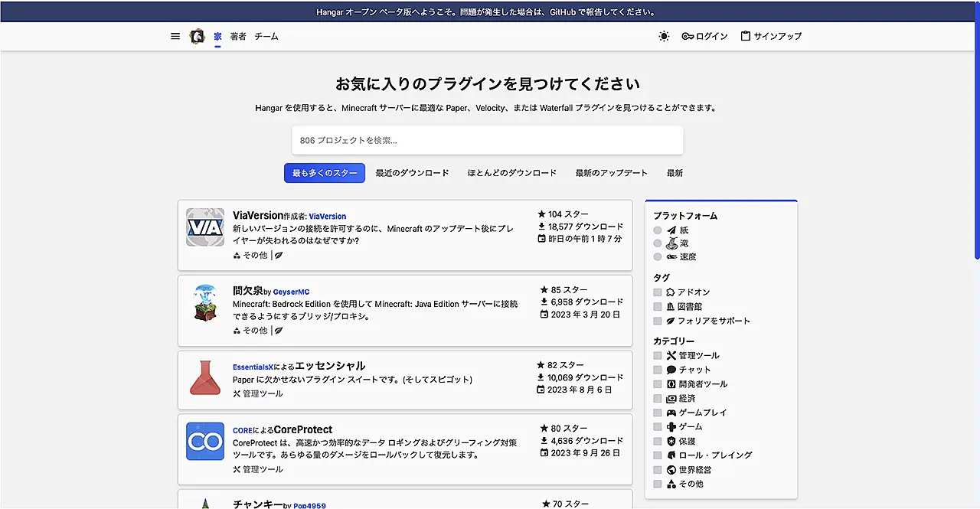Check the 管理ツール category checkbox
This screenshot has height=509, width=980.
click(658, 356)
